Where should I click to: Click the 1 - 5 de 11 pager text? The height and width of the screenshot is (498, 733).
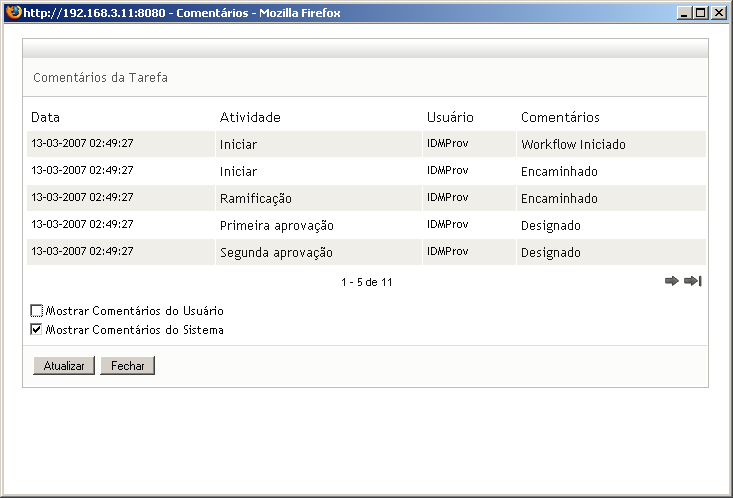pyautogui.click(x=366, y=282)
